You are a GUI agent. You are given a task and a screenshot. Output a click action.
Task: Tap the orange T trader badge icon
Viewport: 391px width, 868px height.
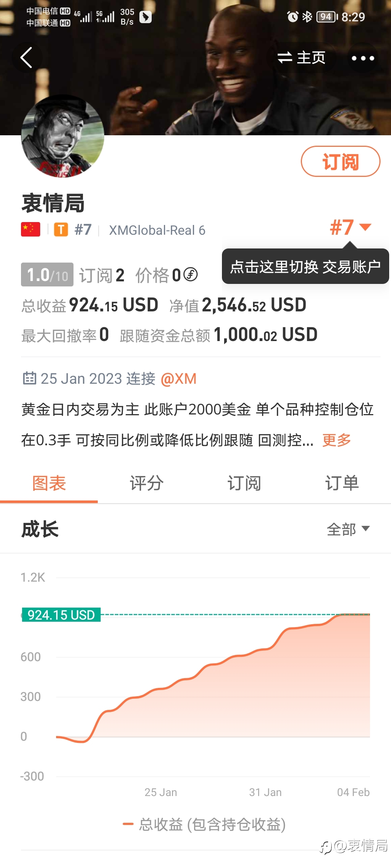click(61, 230)
